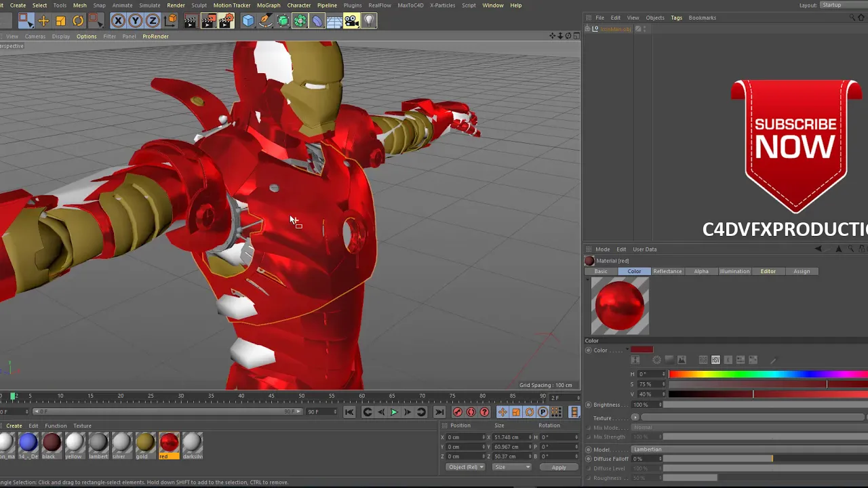The width and height of the screenshot is (868, 488).
Task: Open Color Wheel mode icon
Action: click(656, 360)
